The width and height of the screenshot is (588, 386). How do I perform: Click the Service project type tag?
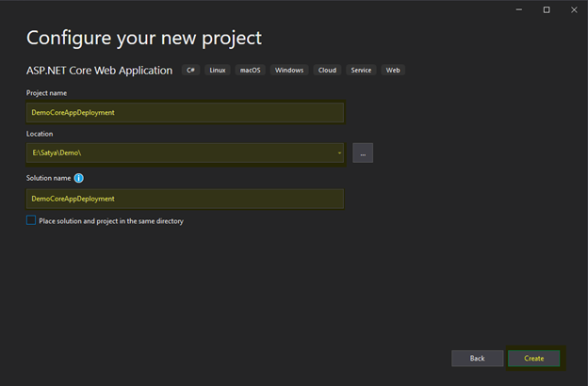(361, 71)
